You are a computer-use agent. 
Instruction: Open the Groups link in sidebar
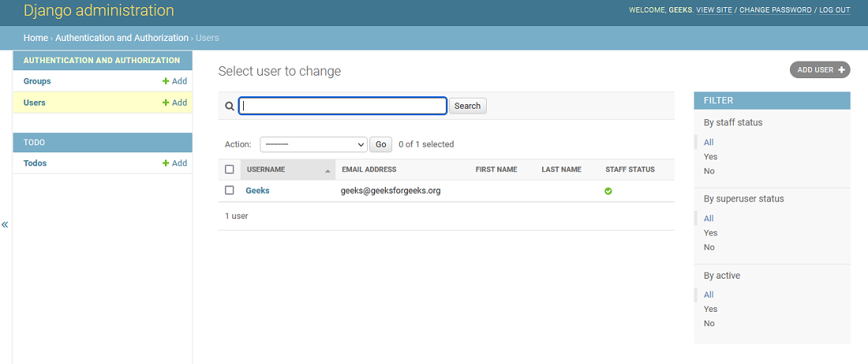pyautogui.click(x=37, y=81)
